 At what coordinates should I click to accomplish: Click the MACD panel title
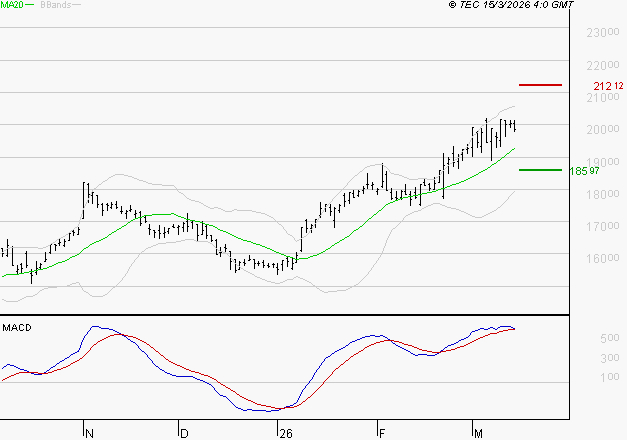point(17,328)
